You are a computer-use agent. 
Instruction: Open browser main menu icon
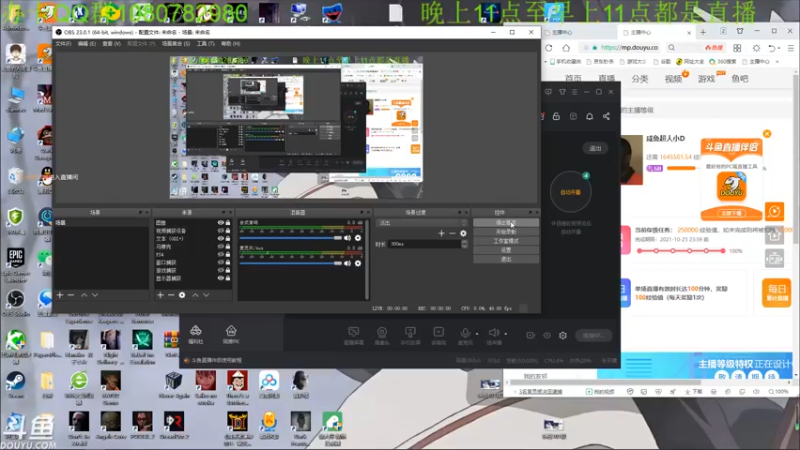(x=791, y=47)
